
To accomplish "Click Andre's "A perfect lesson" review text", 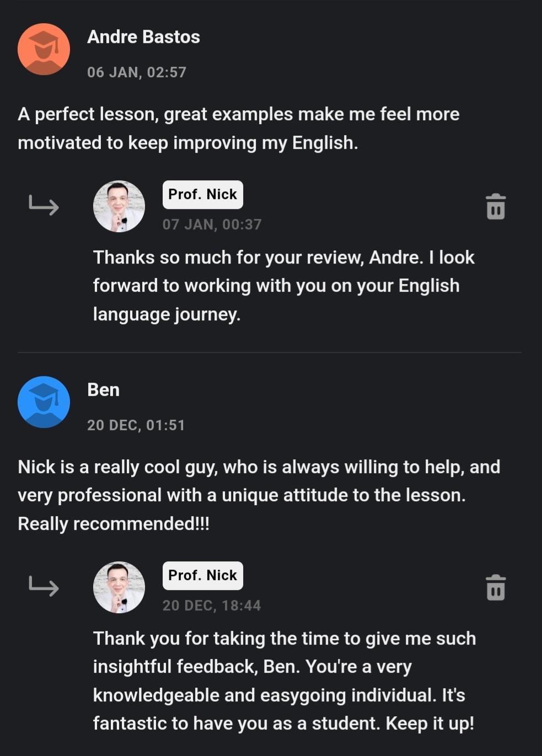I will point(238,128).
